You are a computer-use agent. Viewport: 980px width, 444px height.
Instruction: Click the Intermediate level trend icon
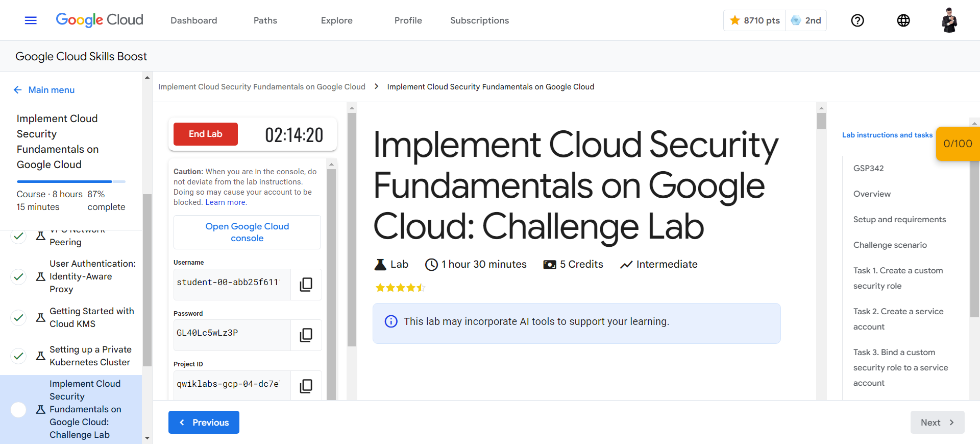626,265
